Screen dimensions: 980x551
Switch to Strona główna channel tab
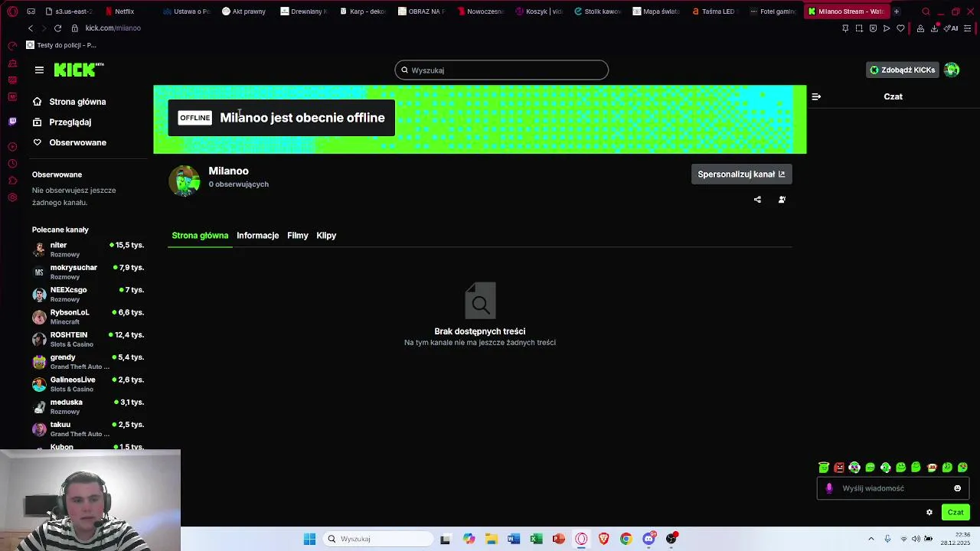[x=200, y=236]
